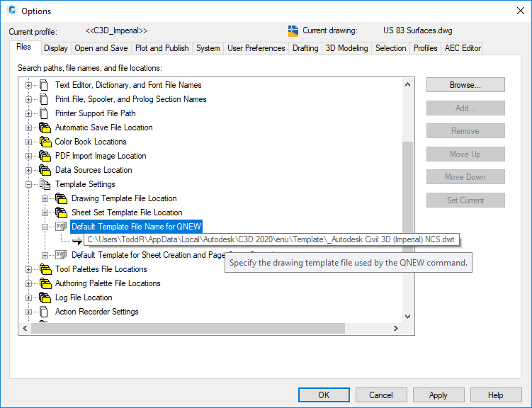Click the Log File Location folder icon
Screen dimensions: 532x408
tap(45, 297)
